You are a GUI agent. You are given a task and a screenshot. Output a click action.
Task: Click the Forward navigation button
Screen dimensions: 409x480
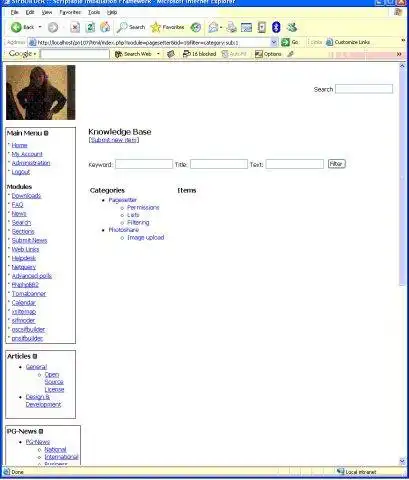point(53,27)
